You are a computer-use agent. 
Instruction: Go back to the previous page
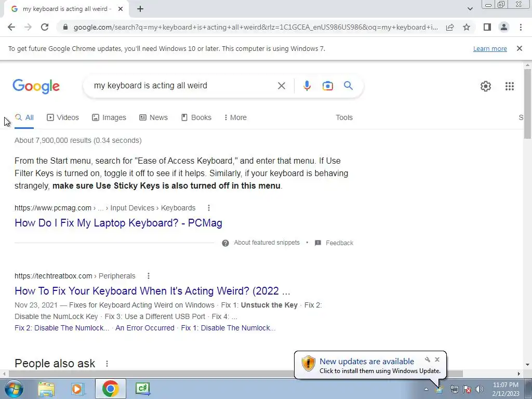11,27
